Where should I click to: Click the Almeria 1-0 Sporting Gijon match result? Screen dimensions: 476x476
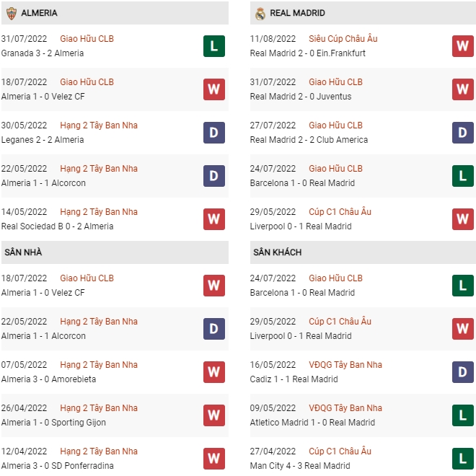53,423
